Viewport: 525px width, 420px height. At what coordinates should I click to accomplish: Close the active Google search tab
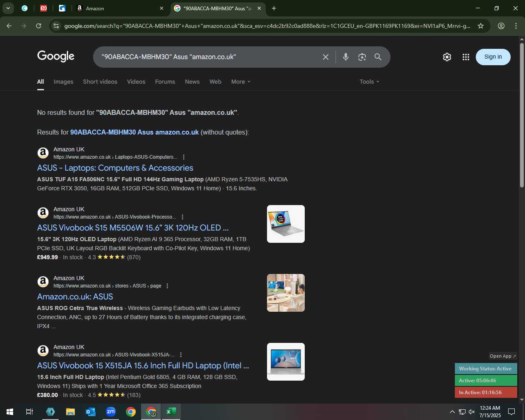(260, 8)
